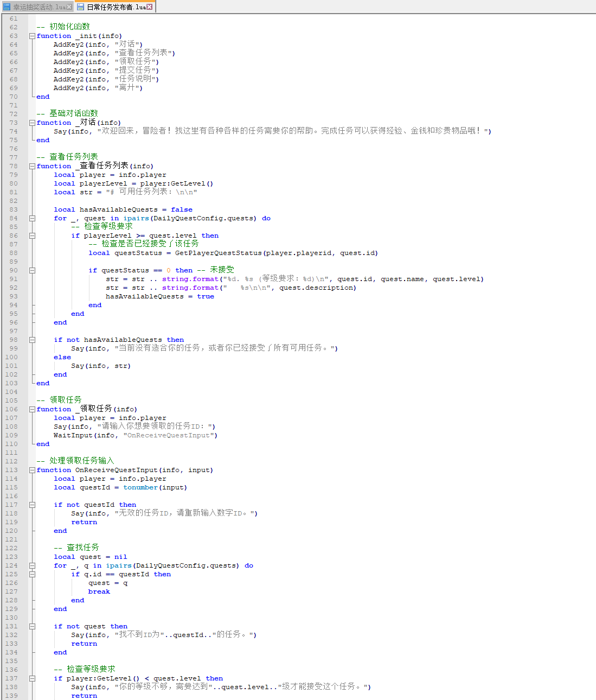Screen dimensions: 596x700
Task: Switch to the 幸运抽奖活动.lua tab
Action: click(x=39, y=7)
